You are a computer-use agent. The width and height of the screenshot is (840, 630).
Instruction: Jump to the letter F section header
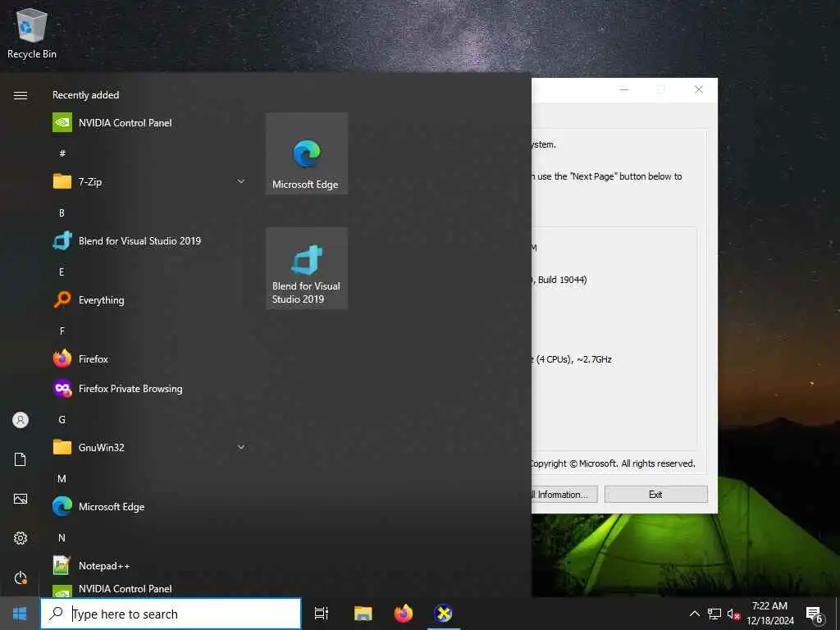pyautogui.click(x=62, y=331)
